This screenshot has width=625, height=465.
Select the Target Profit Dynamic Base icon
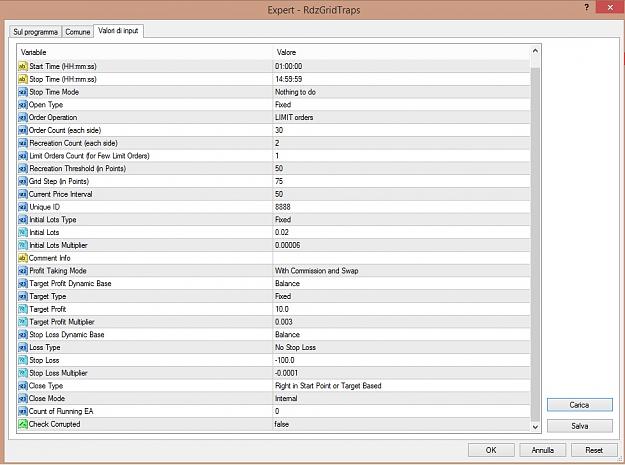23,283
